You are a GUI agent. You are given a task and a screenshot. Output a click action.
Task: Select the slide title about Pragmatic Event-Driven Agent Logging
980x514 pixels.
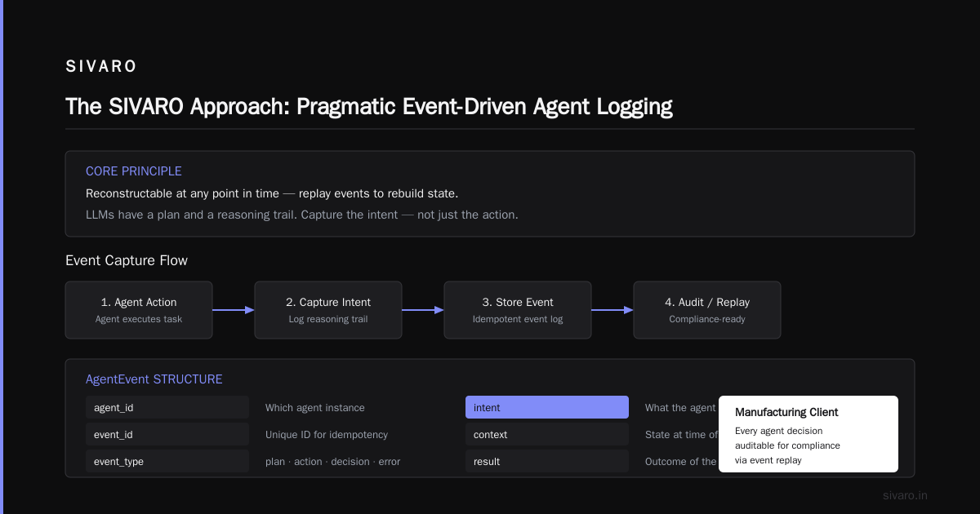(x=369, y=107)
